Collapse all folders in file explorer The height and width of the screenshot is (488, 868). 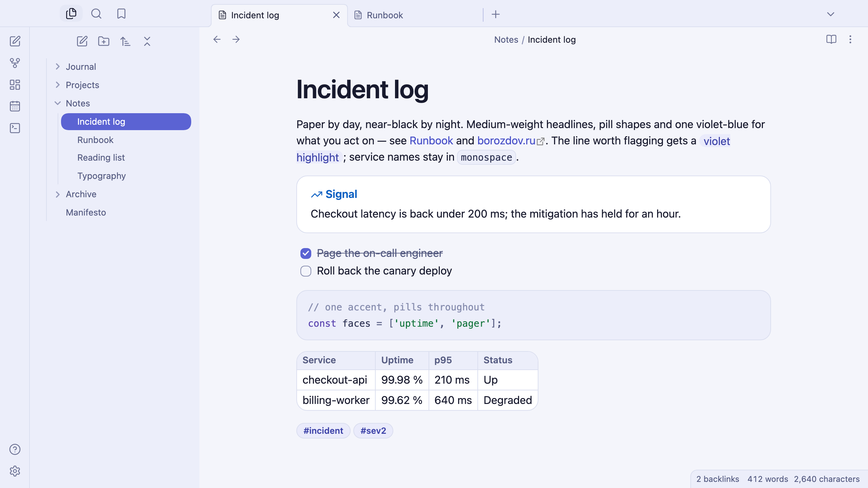click(x=147, y=41)
